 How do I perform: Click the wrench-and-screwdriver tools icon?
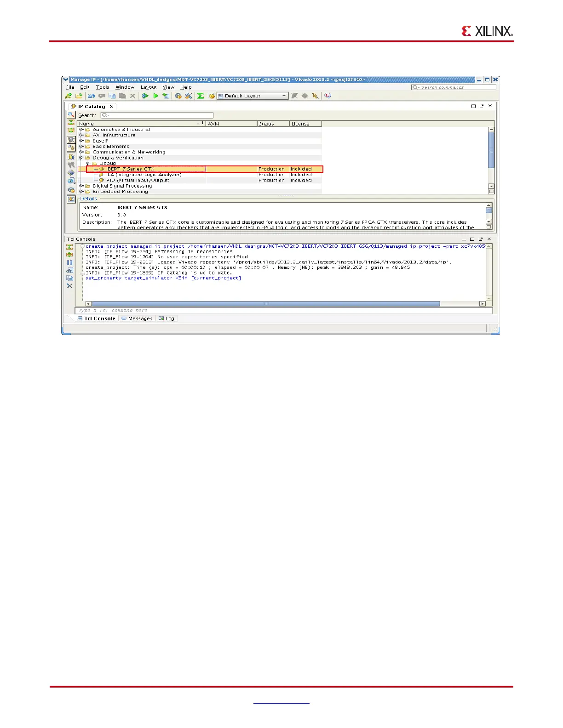[x=188, y=96]
